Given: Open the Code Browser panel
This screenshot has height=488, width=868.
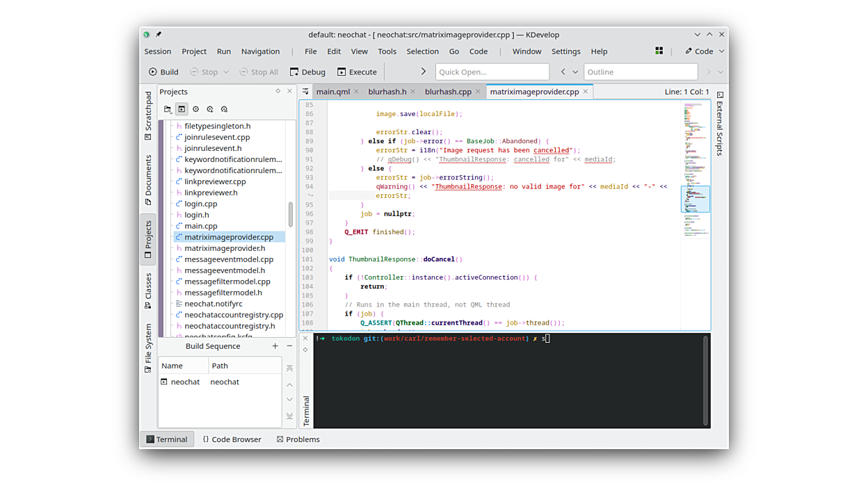Looking at the screenshot, I should point(232,439).
